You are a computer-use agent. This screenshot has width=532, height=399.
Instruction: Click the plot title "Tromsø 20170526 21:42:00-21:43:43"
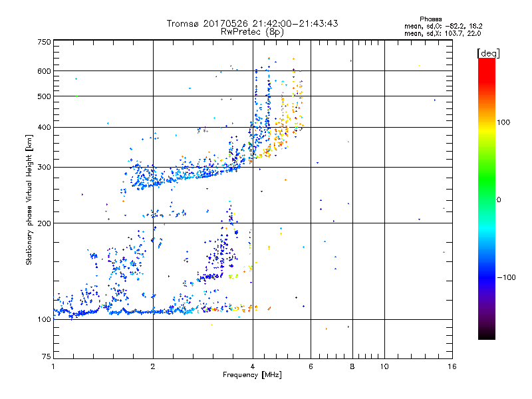point(252,23)
